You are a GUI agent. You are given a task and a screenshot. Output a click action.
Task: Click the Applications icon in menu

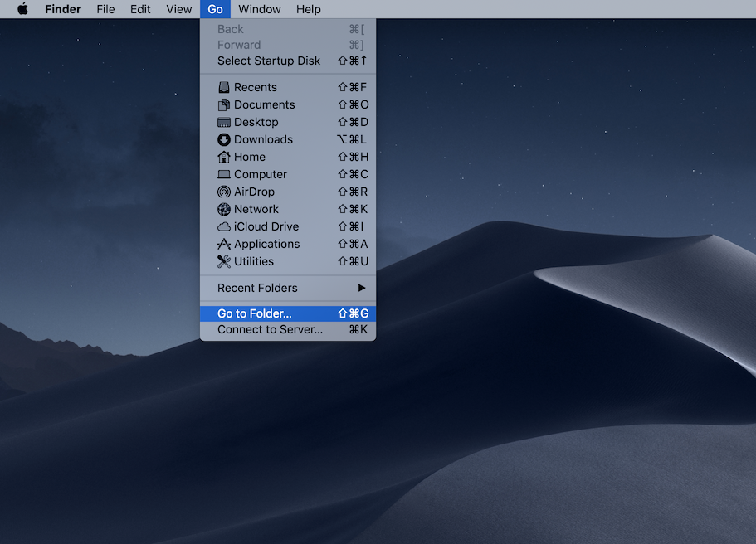[x=223, y=244]
